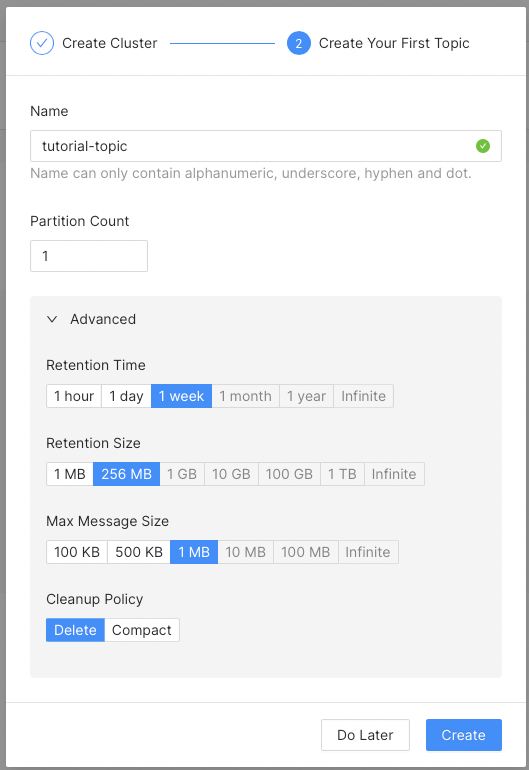Image resolution: width=529 pixels, height=770 pixels.
Task: Select 1 MB max message size
Action: 194,552
